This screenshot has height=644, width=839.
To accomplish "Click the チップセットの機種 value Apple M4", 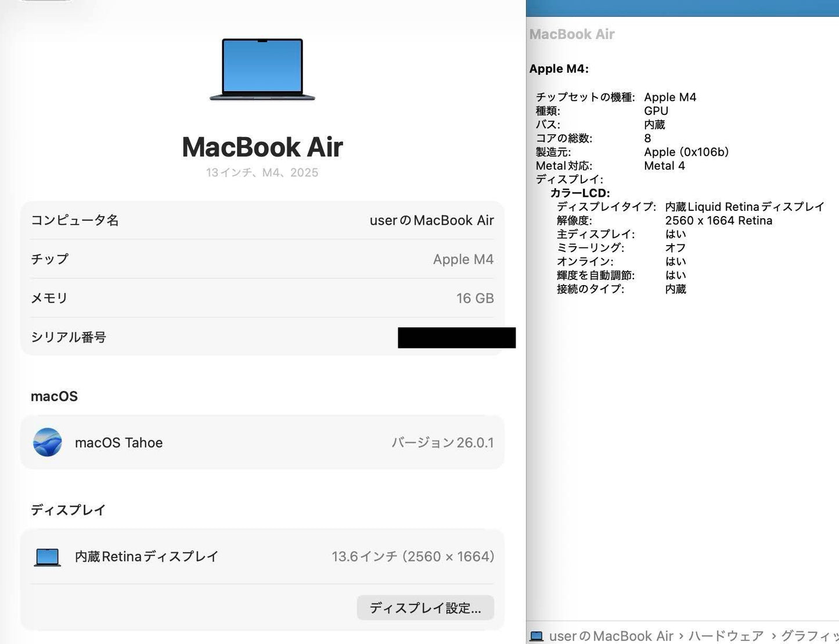I will click(670, 97).
